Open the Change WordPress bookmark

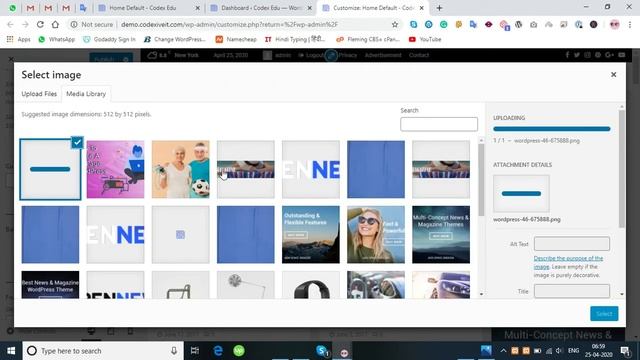tap(174, 39)
